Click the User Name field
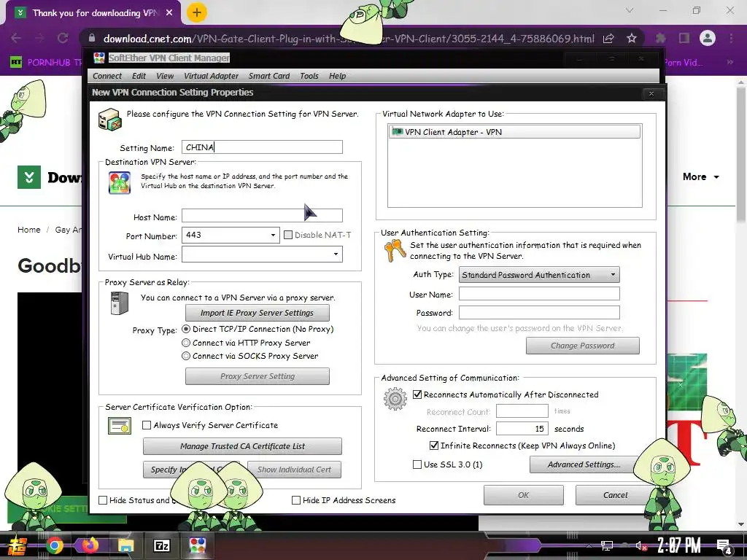The image size is (747, 560). (x=539, y=294)
